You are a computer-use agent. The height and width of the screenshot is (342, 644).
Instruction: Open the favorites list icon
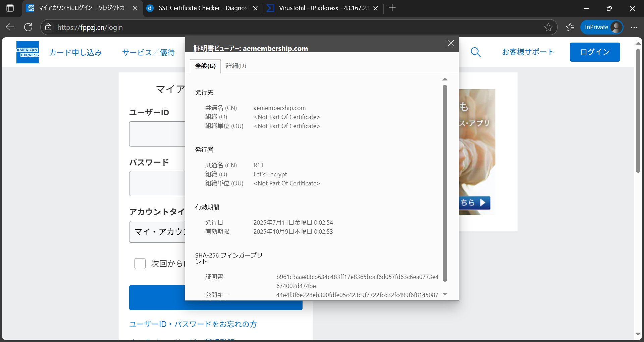coord(570,27)
